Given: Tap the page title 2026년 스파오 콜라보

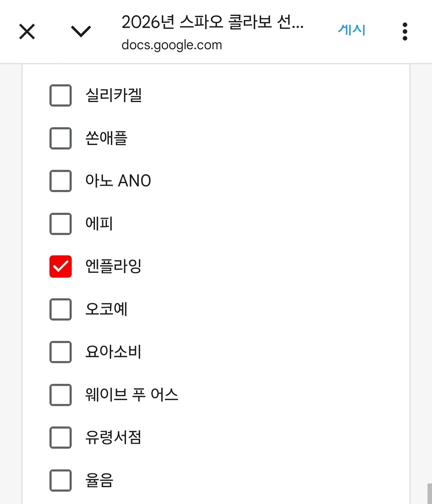Looking at the screenshot, I should click(212, 22).
